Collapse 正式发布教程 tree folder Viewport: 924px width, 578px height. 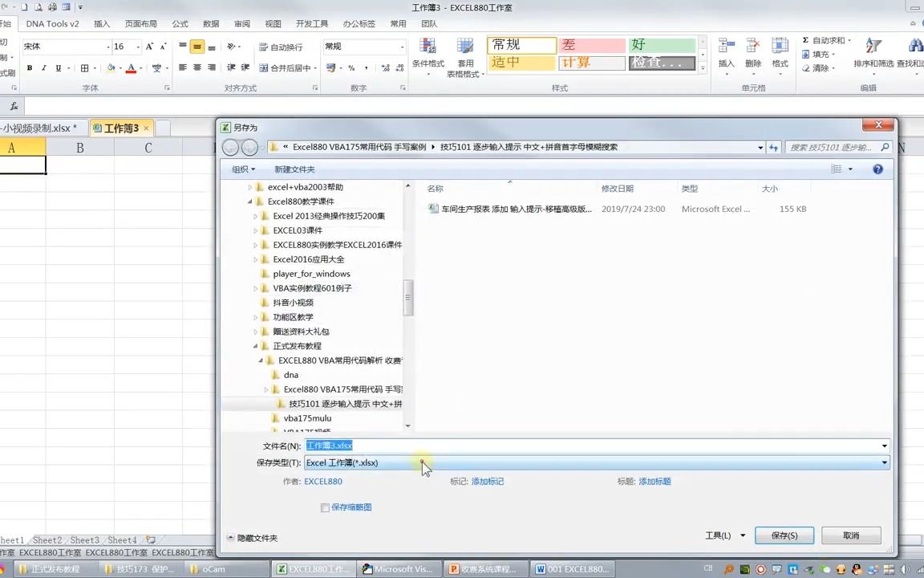[x=255, y=346]
